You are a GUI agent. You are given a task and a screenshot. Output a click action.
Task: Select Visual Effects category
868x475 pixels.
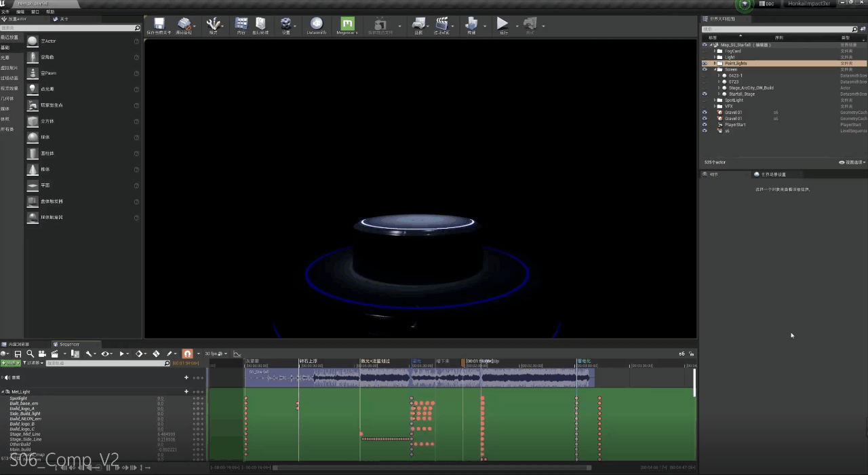[9, 88]
